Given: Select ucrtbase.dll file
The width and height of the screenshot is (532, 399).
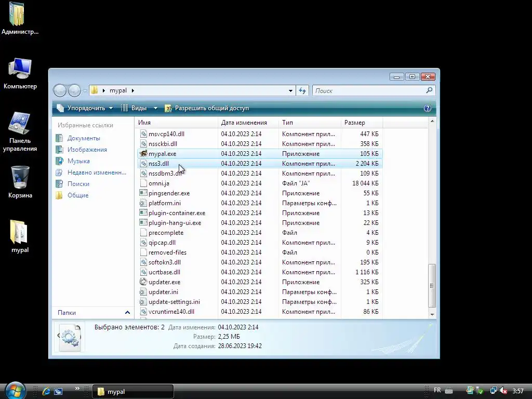Looking at the screenshot, I should tap(164, 272).
